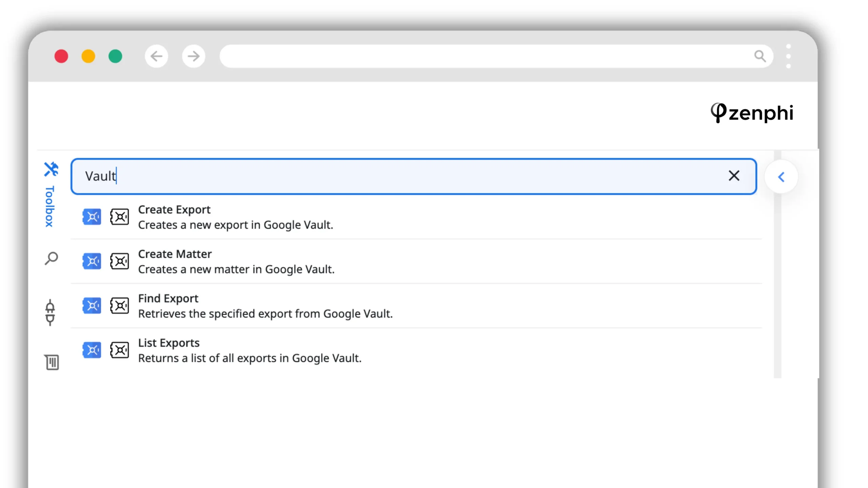Click 'Creates a new matter in Google Vault.' description
868x488 pixels.
pos(236,269)
